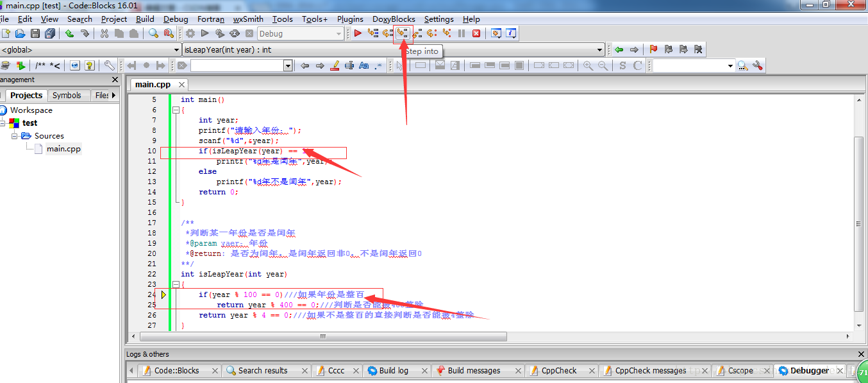Pause the debugger with the break icon
The image size is (868, 383).
462,33
